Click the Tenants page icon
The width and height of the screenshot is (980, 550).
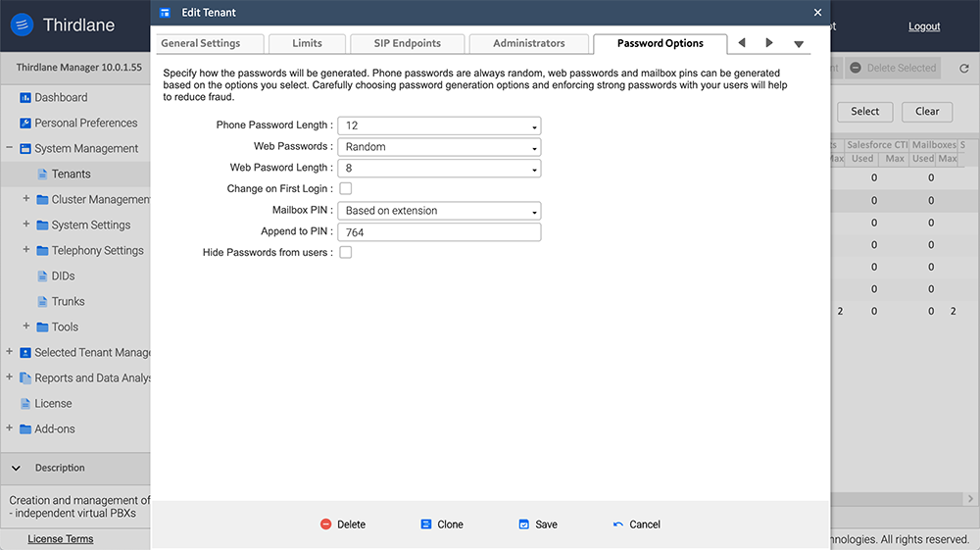pos(42,175)
